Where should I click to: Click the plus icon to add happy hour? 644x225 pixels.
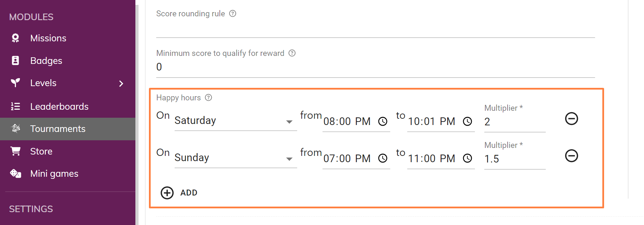[x=167, y=193]
